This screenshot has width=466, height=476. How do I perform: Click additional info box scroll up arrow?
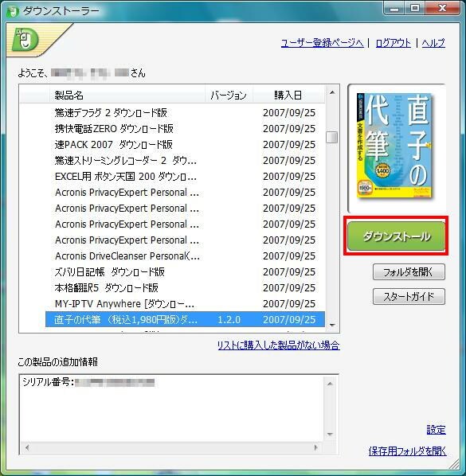pos(330,384)
